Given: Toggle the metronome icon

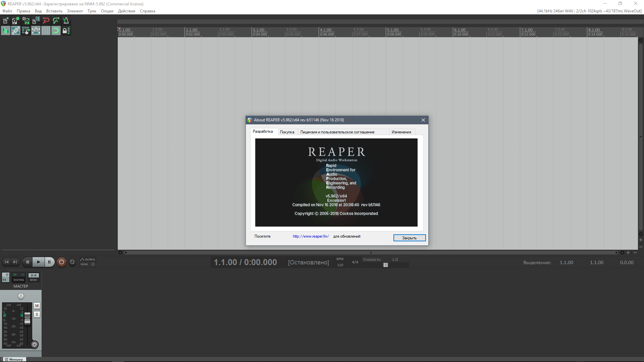Looking at the screenshot, I should point(66,21).
